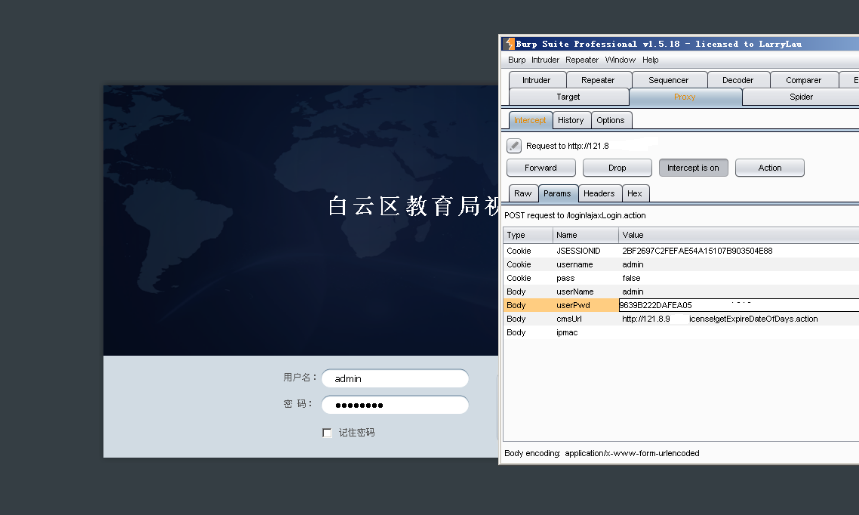Show the Raw request view tab

click(522, 193)
